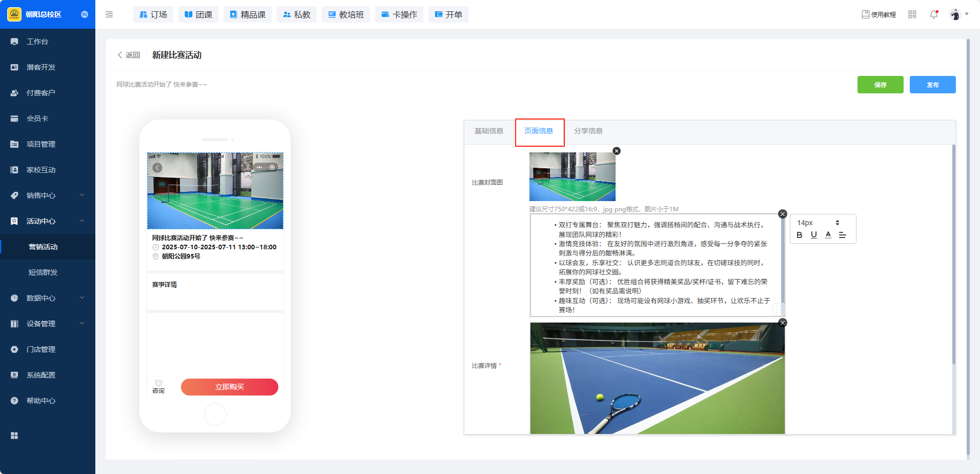Click the green 保存 button

pyautogui.click(x=880, y=85)
